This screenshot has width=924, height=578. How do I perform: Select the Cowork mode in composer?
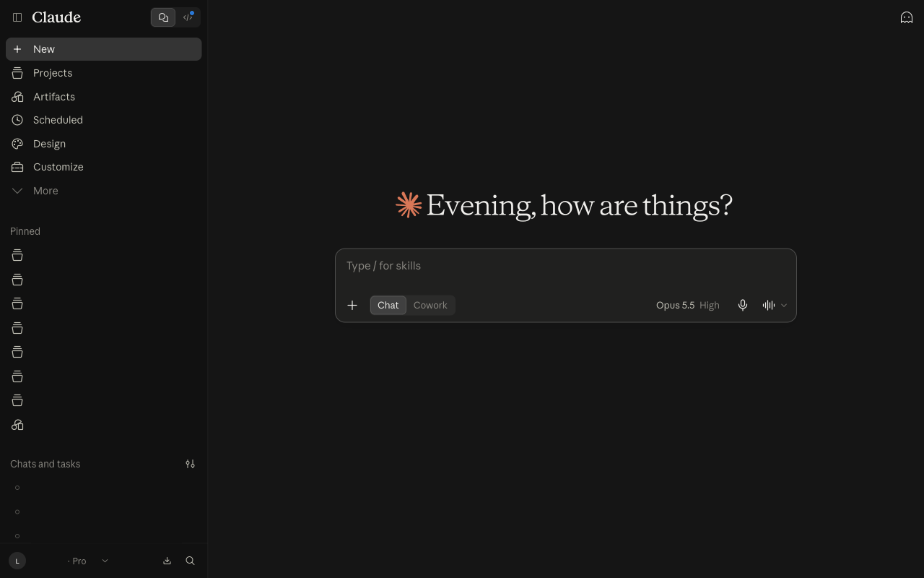pyautogui.click(x=430, y=305)
